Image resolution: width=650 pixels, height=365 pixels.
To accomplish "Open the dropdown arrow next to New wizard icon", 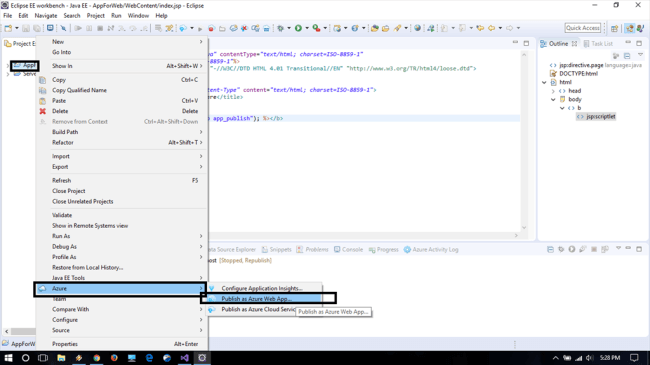I will [x=17, y=28].
